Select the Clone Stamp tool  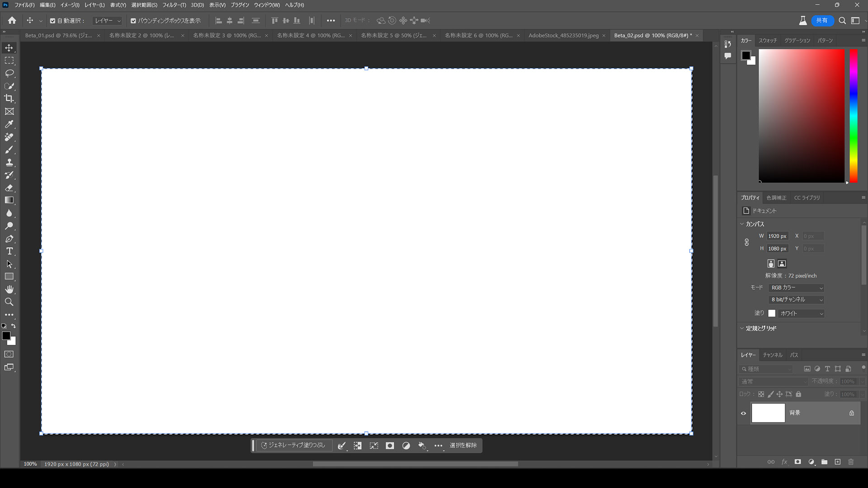coord(9,162)
